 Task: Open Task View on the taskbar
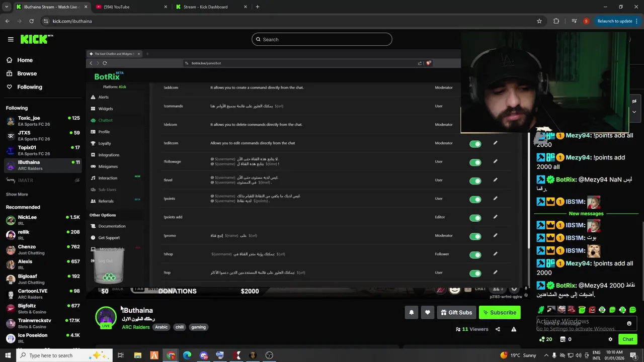tap(121, 355)
